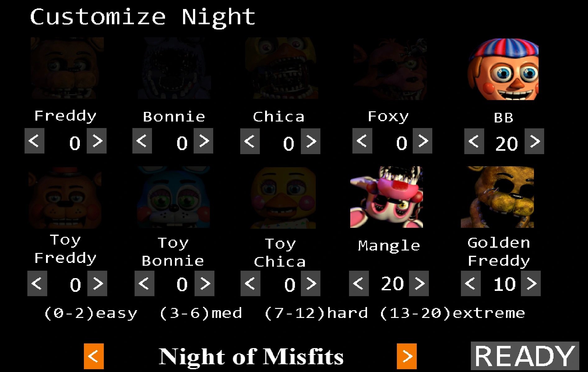Image resolution: width=588 pixels, height=372 pixels.
Task: Decrease BB's difficulty level
Action: click(x=474, y=141)
